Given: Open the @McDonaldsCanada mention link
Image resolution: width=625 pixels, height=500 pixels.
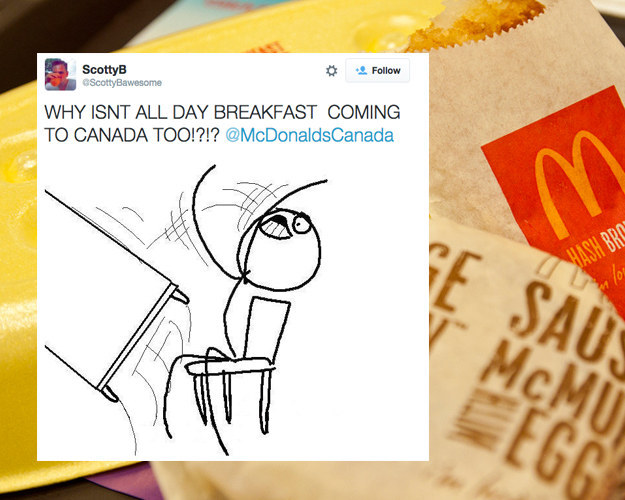Looking at the screenshot, I should click(x=309, y=135).
